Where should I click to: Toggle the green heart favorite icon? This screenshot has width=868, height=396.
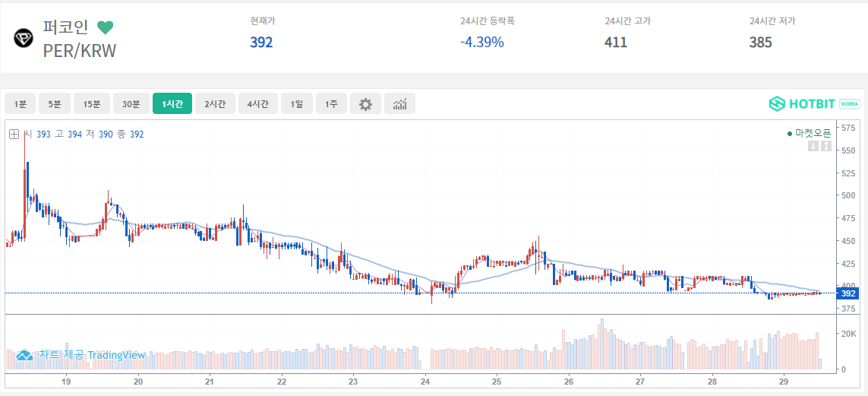106,27
